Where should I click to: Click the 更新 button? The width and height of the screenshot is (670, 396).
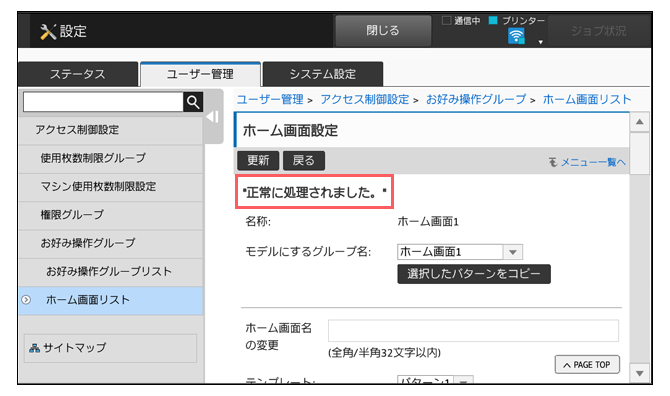tap(258, 161)
